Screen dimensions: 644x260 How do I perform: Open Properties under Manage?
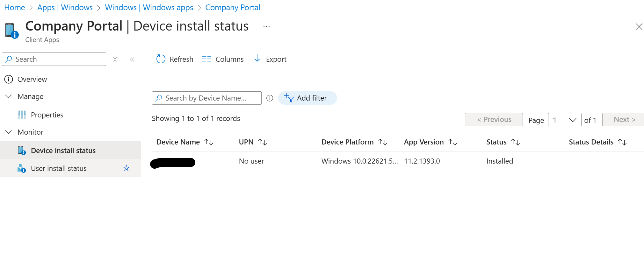47,115
